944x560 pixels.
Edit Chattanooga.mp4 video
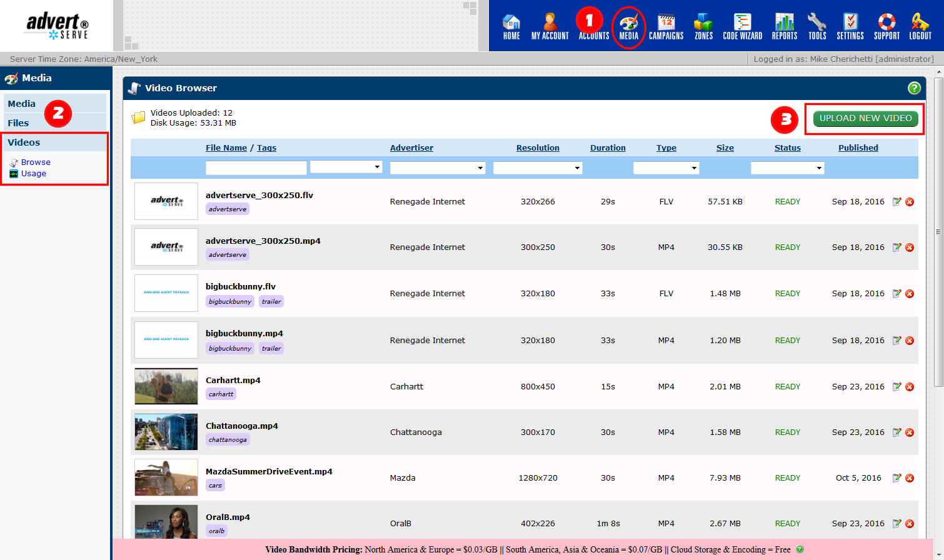point(897,432)
